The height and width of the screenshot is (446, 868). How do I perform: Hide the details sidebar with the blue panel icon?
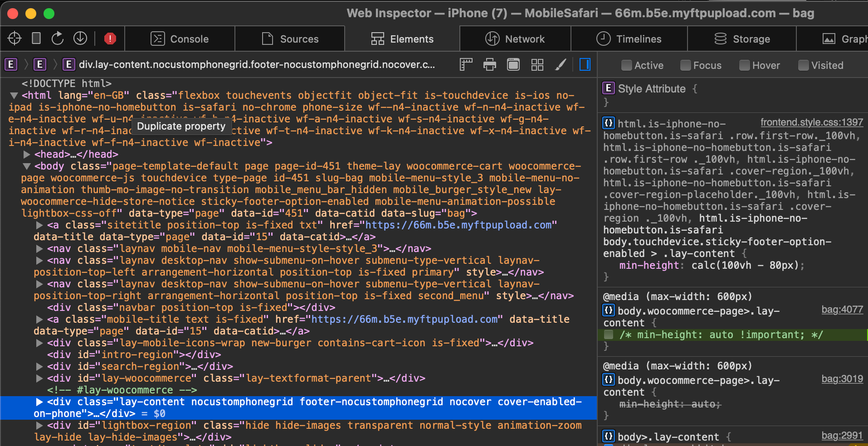tap(585, 64)
